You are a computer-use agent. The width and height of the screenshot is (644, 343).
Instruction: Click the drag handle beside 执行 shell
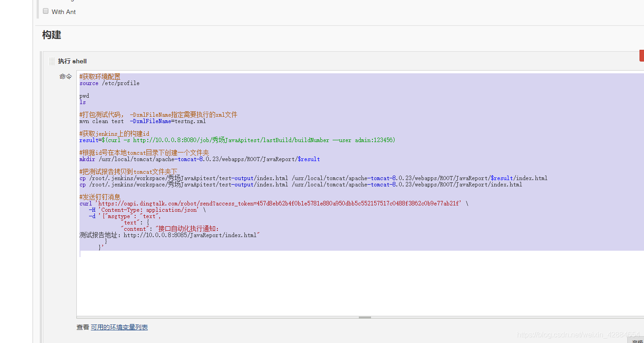[52, 62]
